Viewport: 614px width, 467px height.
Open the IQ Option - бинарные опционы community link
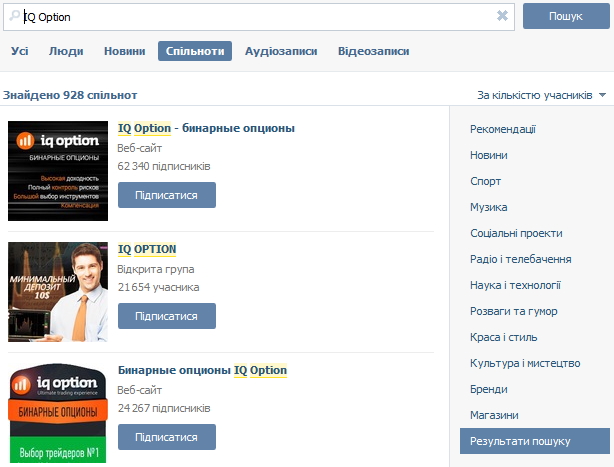click(206, 128)
